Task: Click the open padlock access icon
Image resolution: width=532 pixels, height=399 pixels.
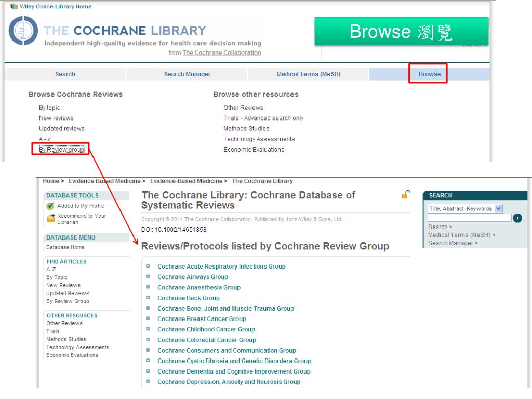Action: click(406, 194)
